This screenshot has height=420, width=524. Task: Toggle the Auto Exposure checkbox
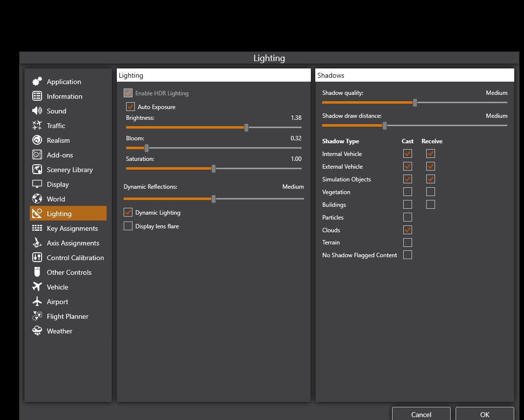pos(130,107)
